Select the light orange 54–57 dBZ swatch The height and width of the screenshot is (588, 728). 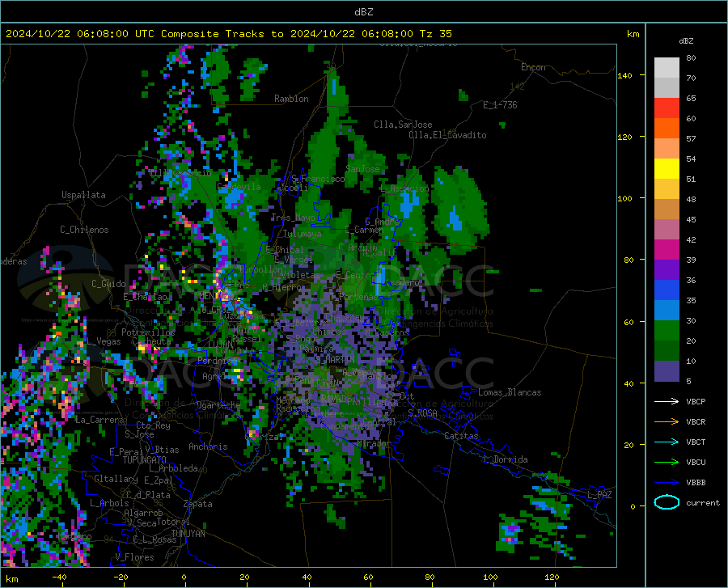[667, 149]
